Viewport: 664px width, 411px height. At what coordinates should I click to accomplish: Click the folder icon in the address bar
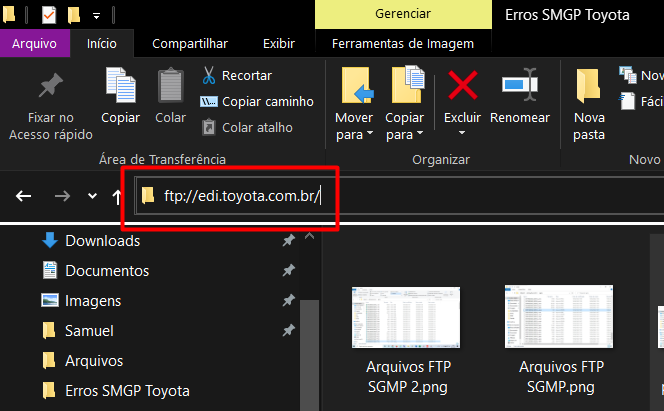[148, 196]
